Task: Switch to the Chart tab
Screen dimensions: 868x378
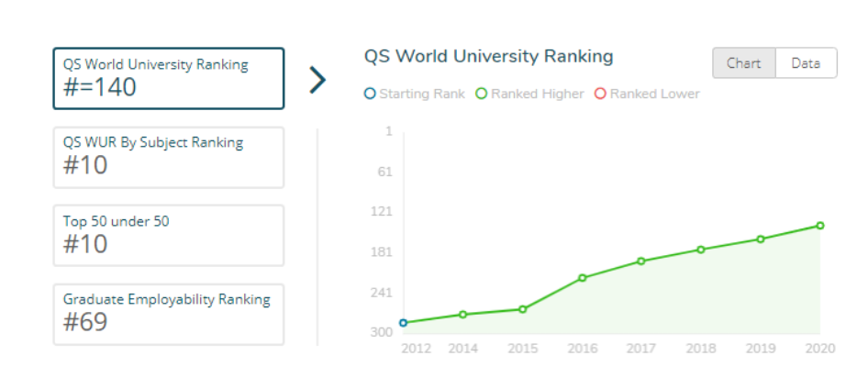Action: pos(744,63)
